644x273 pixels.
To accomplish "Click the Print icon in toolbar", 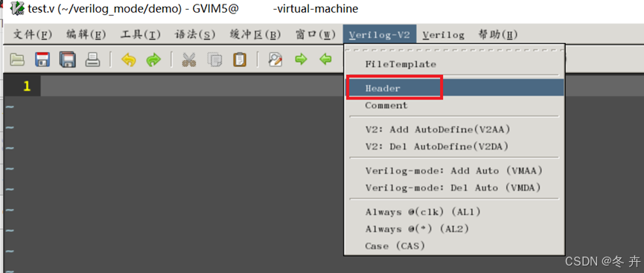I will 92,60.
